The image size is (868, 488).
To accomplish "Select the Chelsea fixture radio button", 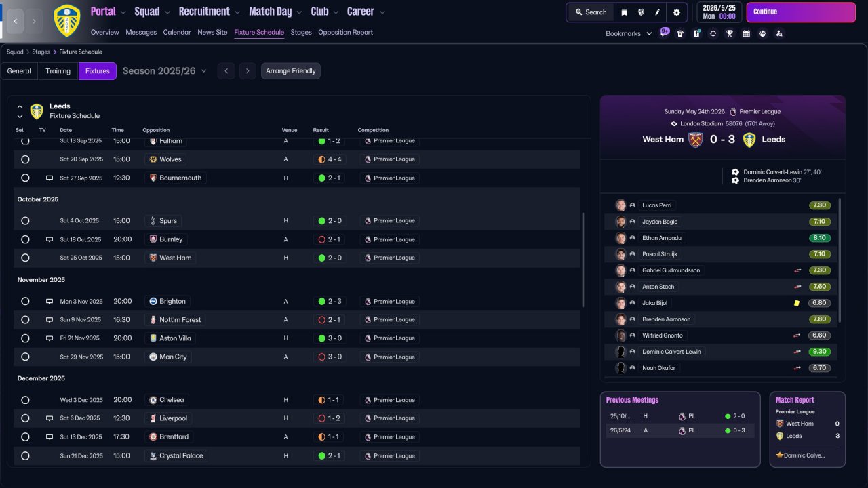I will coord(25,400).
